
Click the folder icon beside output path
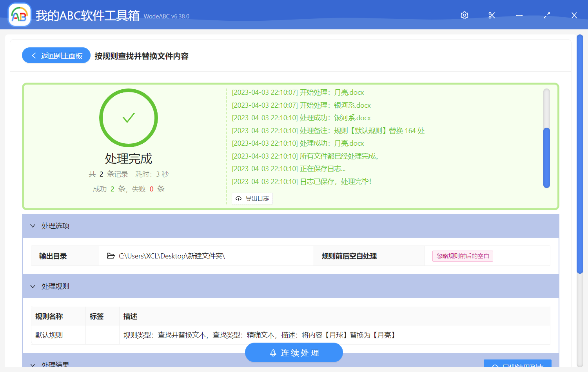tap(111, 256)
